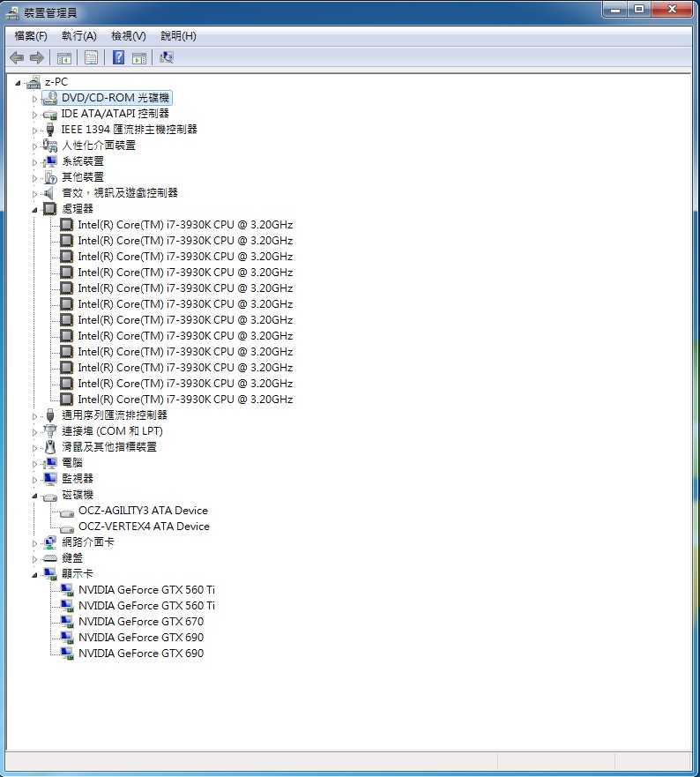Select the z-PC computer name label

56,82
